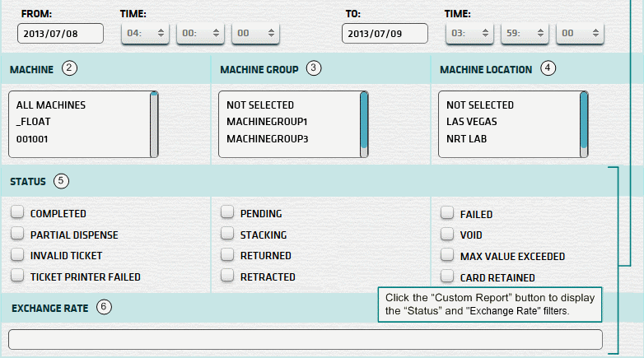The height and width of the screenshot is (358, 644).
Task: Click the Exchange Rate input field
Action: tap(306, 340)
